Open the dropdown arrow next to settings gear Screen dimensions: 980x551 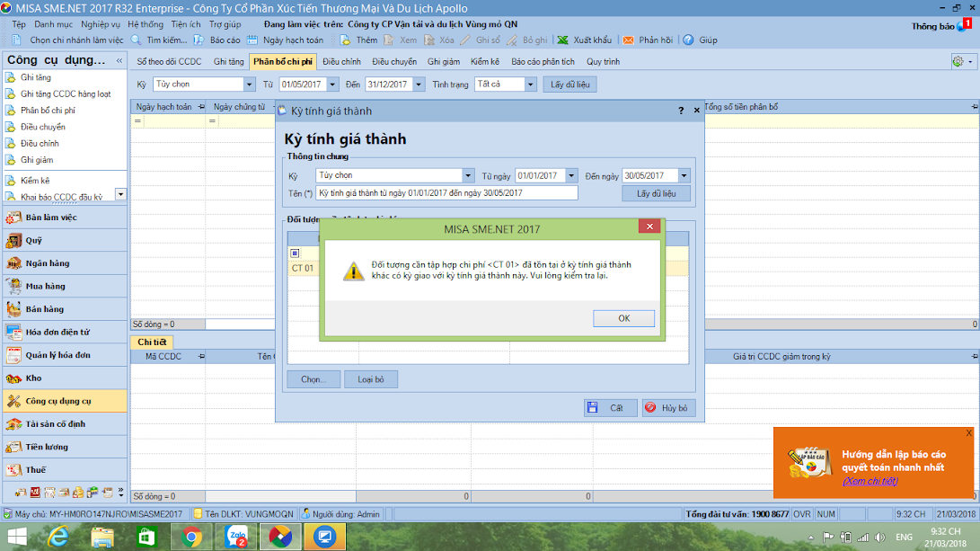pyautogui.click(x=970, y=62)
